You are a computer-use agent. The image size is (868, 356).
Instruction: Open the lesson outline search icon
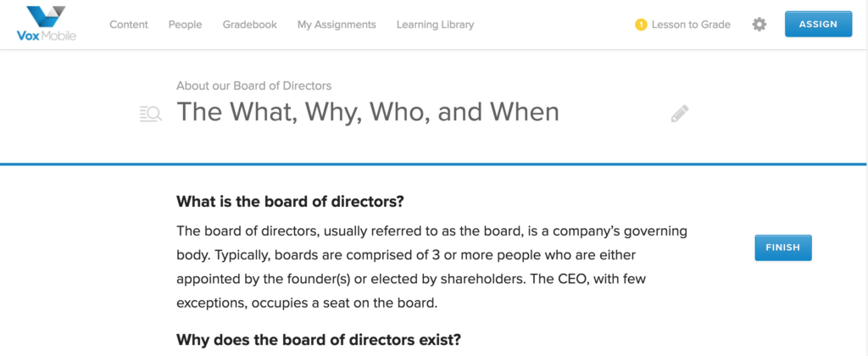[151, 114]
